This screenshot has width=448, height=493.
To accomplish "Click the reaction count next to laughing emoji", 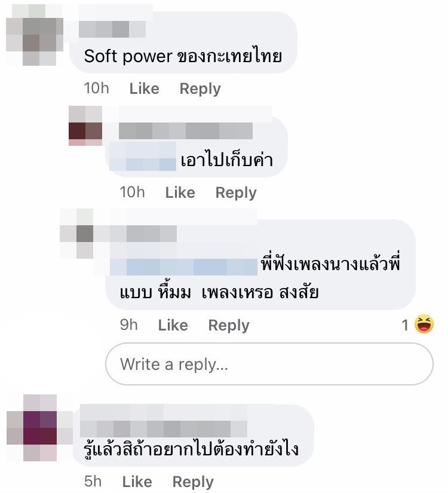I will (405, 325).
